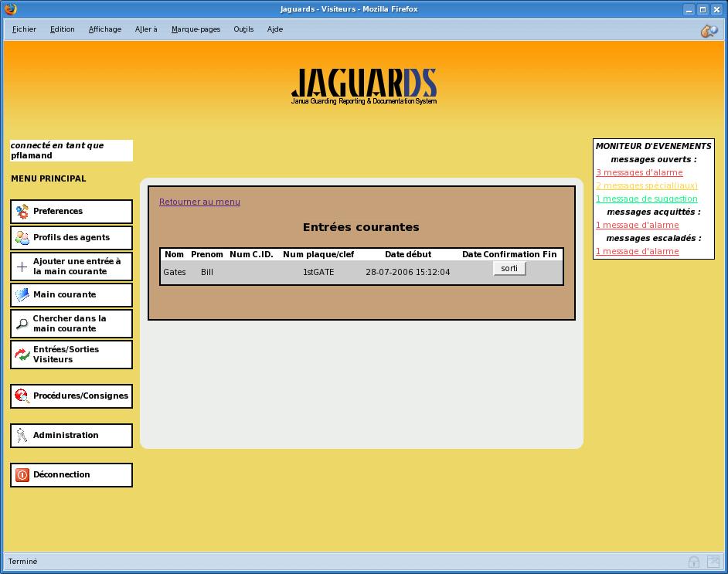The image size is (728, 574).
Task: Click the 1stGATE plate cell
Action: tap(318, 272)
